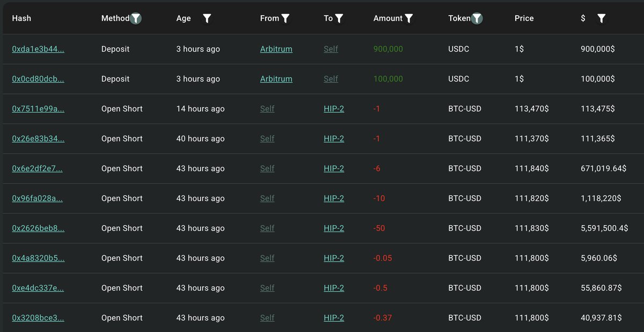Click the Hash column header

point(21,18)
